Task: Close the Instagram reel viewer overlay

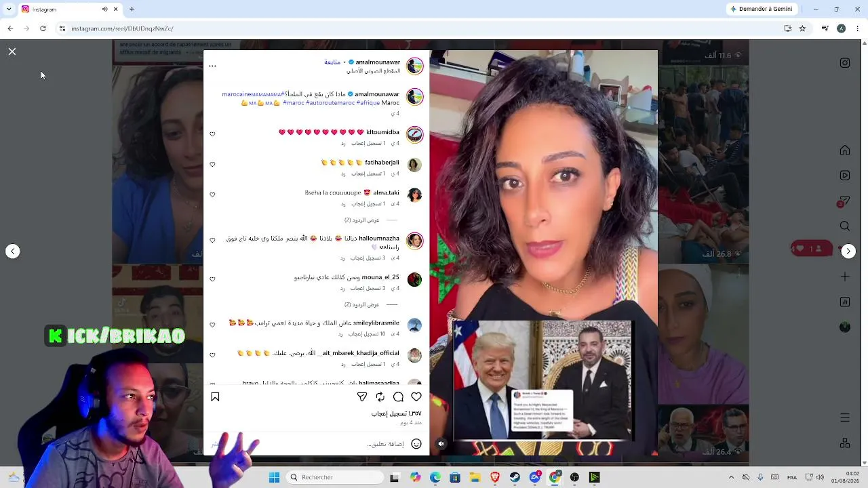Action: point(12,52)
